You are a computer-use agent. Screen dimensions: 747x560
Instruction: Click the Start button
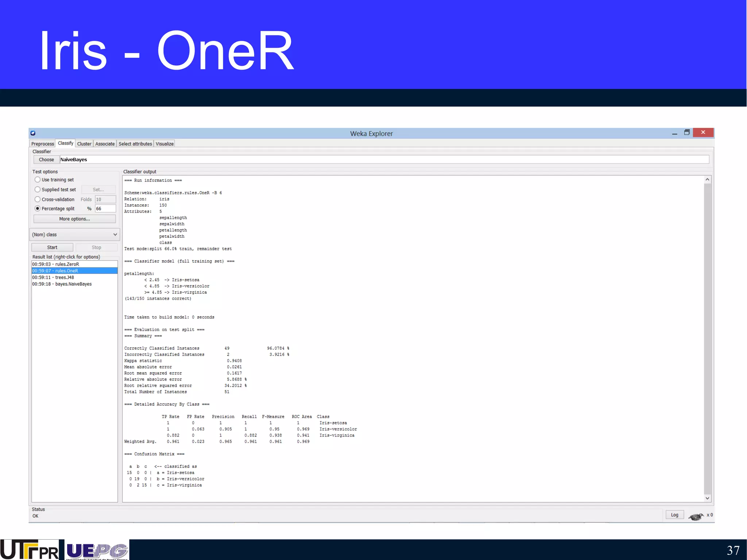point(52,247)
